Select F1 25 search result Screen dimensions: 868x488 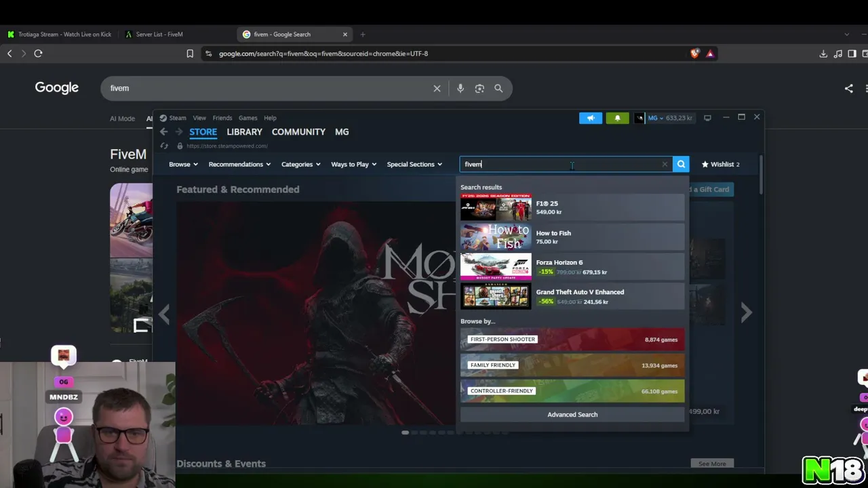tap(572, 207)
